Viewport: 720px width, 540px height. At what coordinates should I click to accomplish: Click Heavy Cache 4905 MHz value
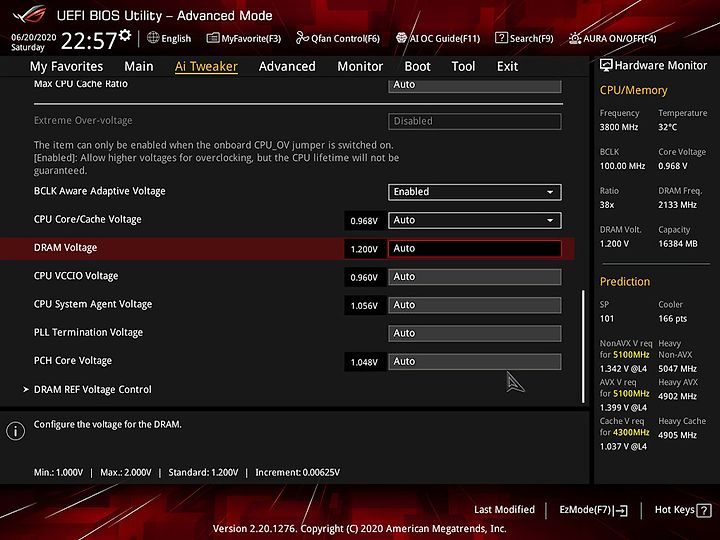click(677, 435)
